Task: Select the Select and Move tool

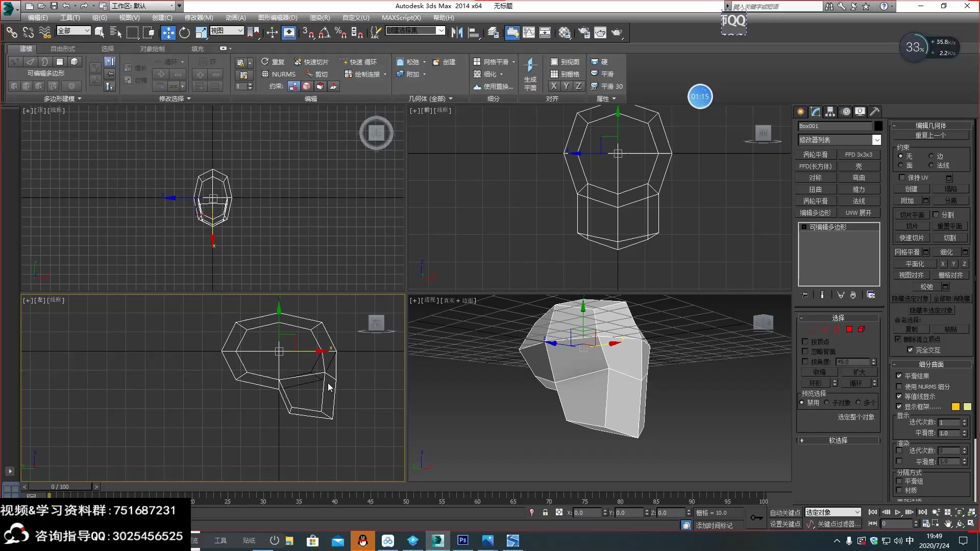Action: coord(168,32)
